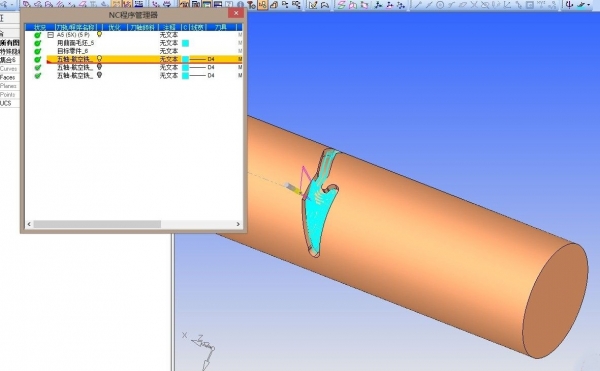Toggle the lit lightbulb on the highlighted 五轴-航空铣 row
Screen dimensions: 600x371
[99, 59]
